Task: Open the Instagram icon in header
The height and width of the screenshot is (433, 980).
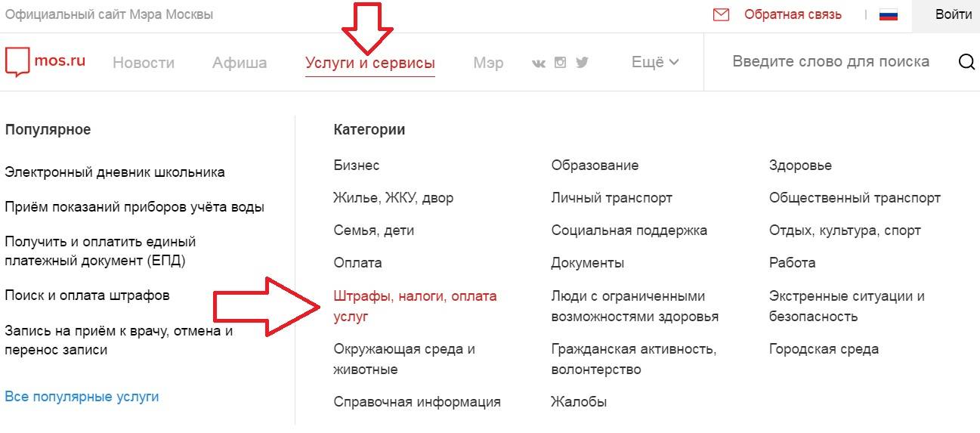Action: click(560, 63)
